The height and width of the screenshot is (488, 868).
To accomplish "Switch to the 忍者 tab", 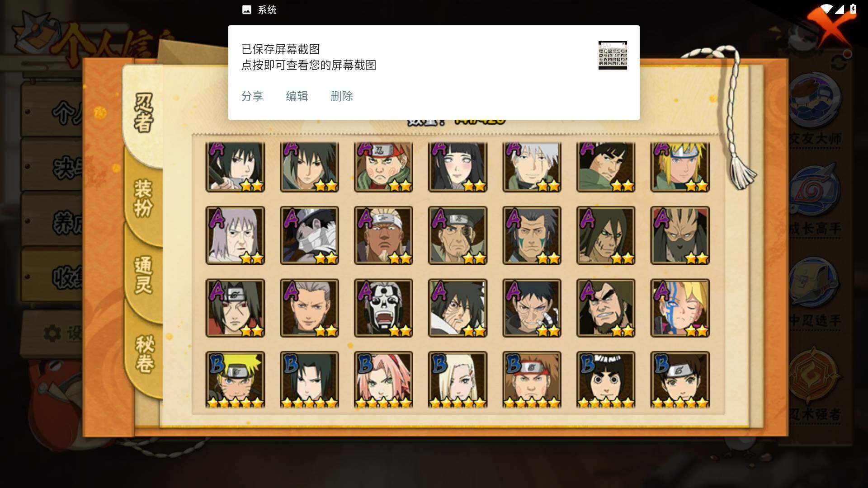I will pyautogui.click(x=144, y=113).
